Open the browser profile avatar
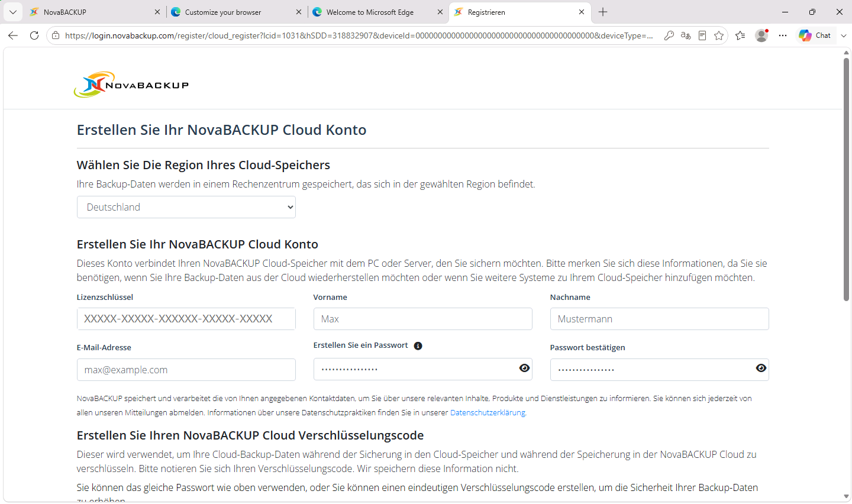Viewport: 852px width, 504px height. [761, 35]
